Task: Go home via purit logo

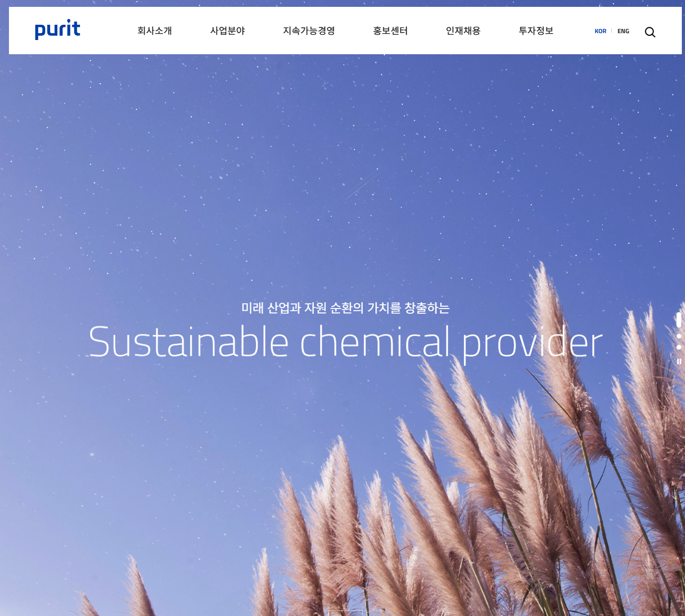Action: pos(57,29)
